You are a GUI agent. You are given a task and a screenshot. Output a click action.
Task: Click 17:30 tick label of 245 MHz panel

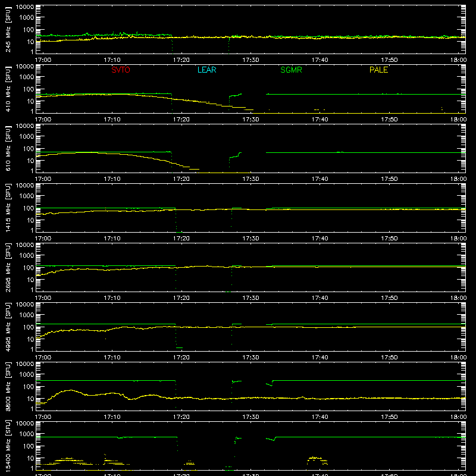tap(250, 60)
